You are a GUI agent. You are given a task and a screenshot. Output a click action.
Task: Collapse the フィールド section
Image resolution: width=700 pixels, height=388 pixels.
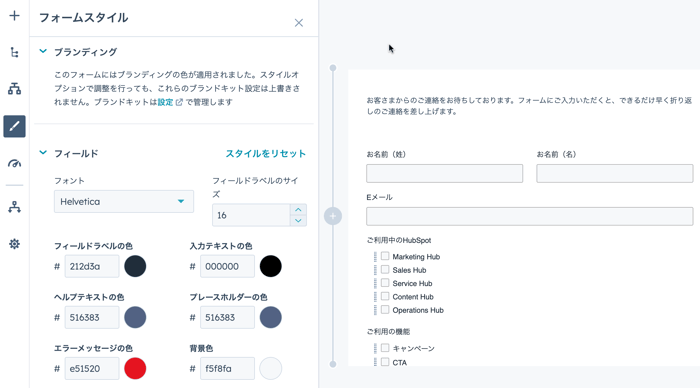[43, 153]
